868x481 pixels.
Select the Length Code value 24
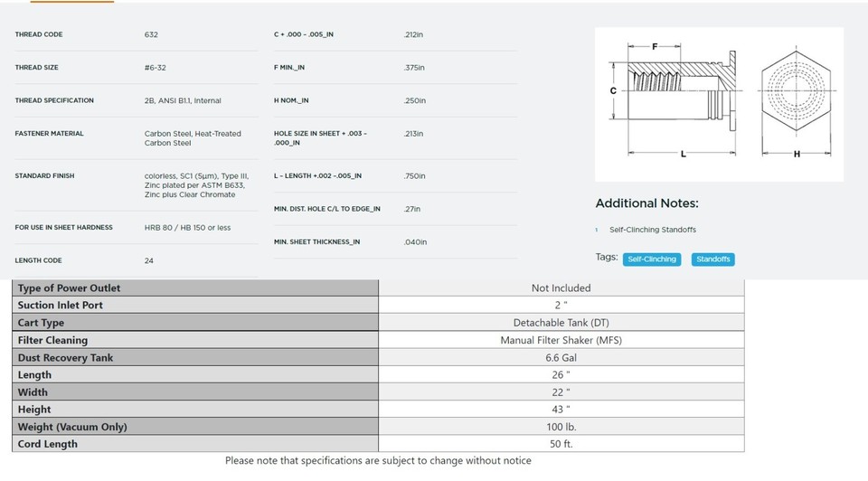(x=149, y=260)
